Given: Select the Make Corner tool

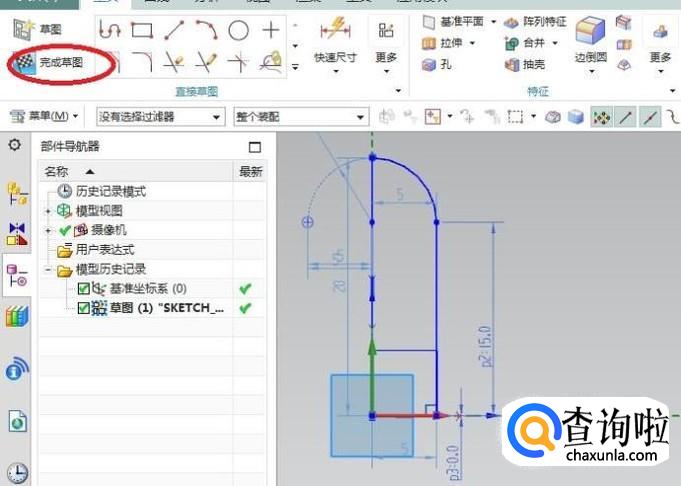Looking at the screenshot, I should coord(238,62).
